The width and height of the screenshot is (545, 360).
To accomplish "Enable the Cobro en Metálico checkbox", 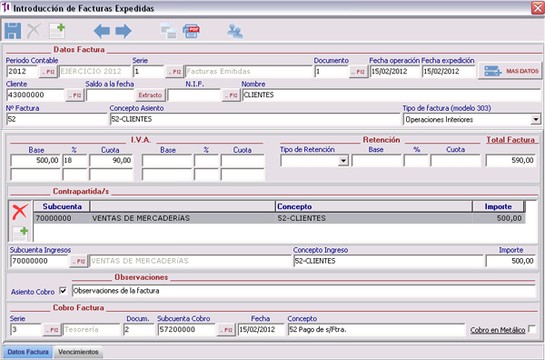I will [x=532, y=329].
